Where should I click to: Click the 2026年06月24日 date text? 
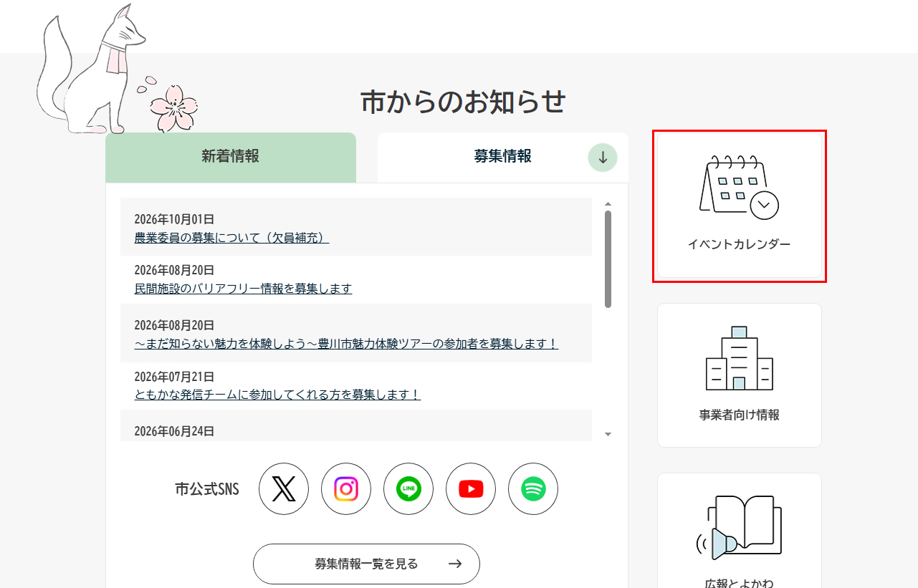click(x=174, y=431)
